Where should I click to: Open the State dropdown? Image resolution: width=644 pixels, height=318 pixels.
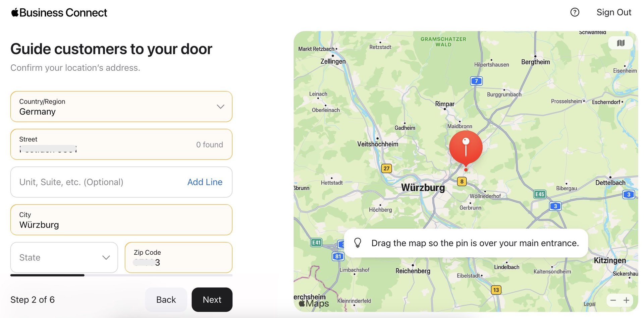click(x=64, y=257)
